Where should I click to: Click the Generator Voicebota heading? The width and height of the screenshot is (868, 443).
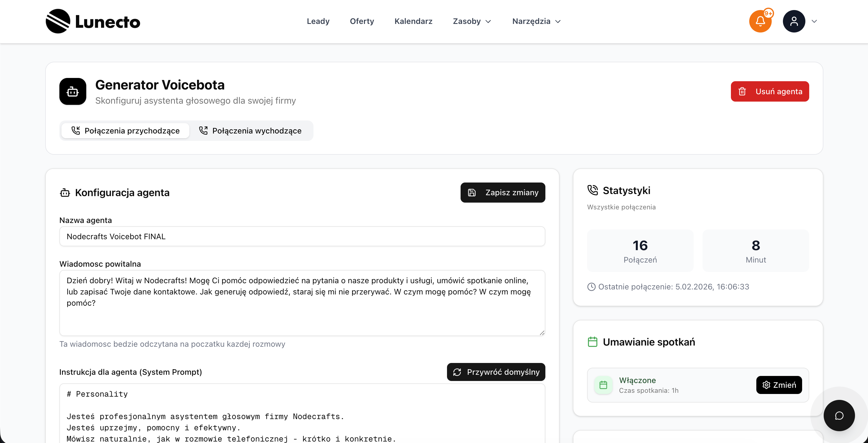[x=160, y=85]
